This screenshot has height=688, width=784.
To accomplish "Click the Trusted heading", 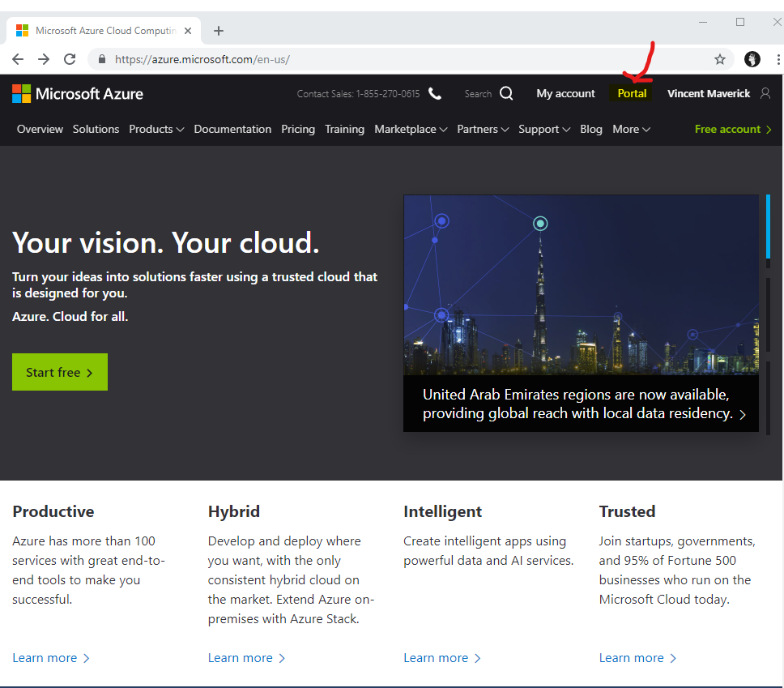I will 627,511.
